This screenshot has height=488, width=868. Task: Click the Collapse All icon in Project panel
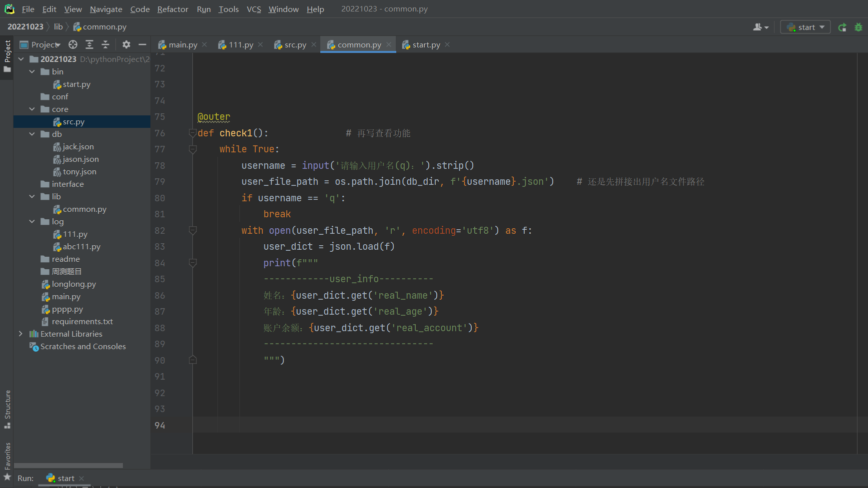[x=105, y=44]
